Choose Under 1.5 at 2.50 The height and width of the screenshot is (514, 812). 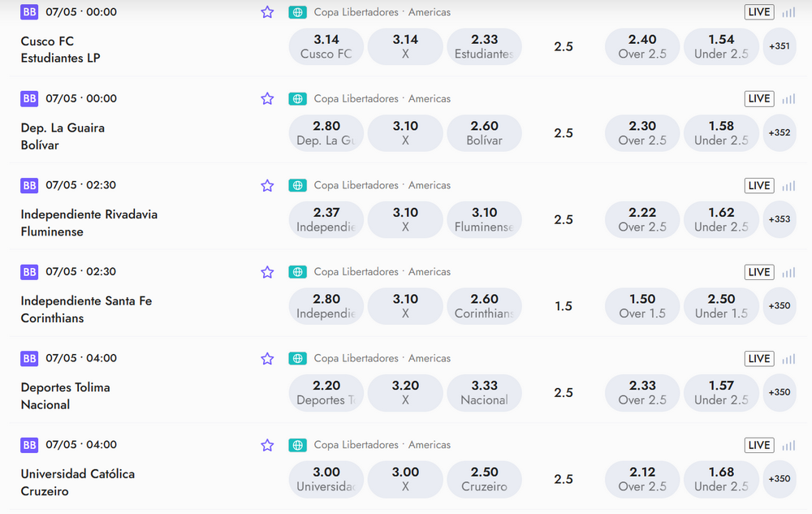(721, 306)
